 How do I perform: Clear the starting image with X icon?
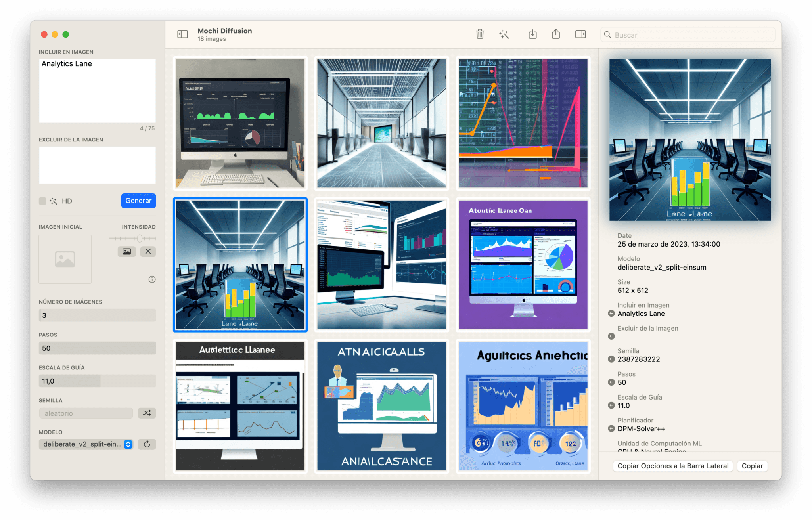(x=148, y=251)
